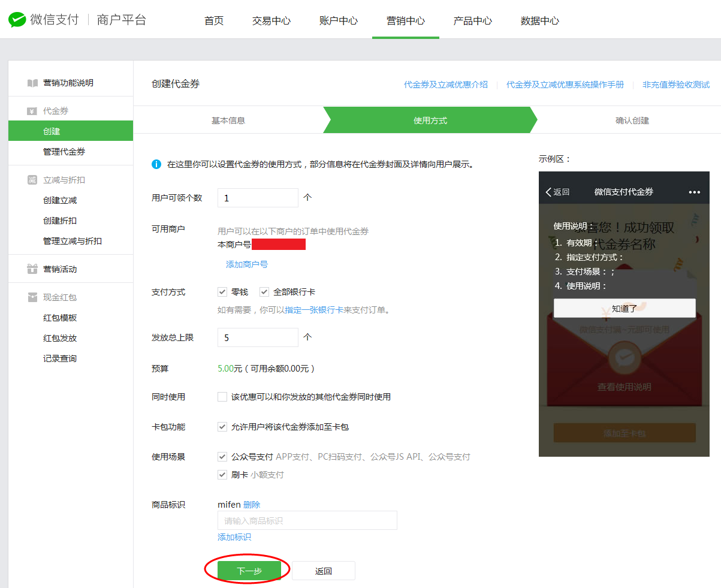This screenshot has height=588, width=721.
Task: Enable 同时使用 with other coupons checkbox
Action: coord(222,397)
